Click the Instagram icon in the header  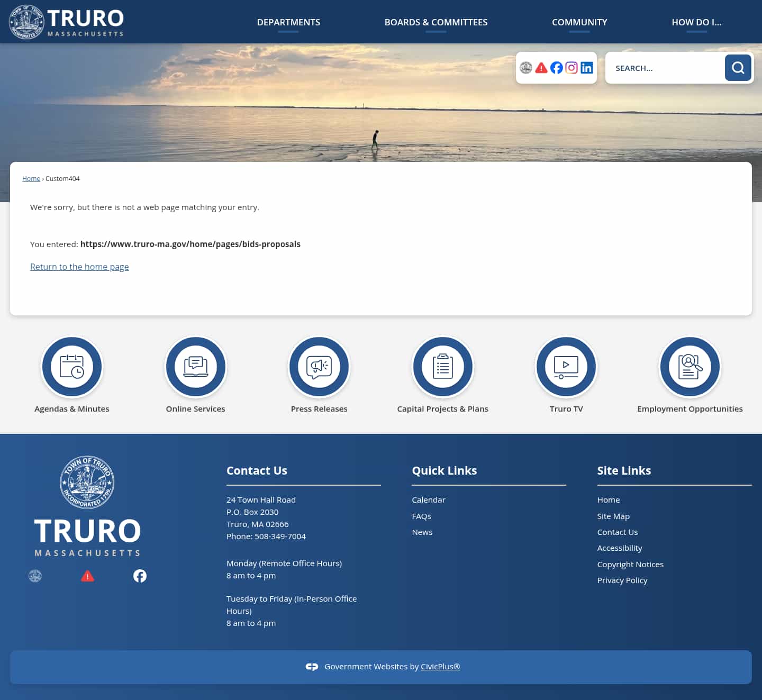tap(571, 68)
